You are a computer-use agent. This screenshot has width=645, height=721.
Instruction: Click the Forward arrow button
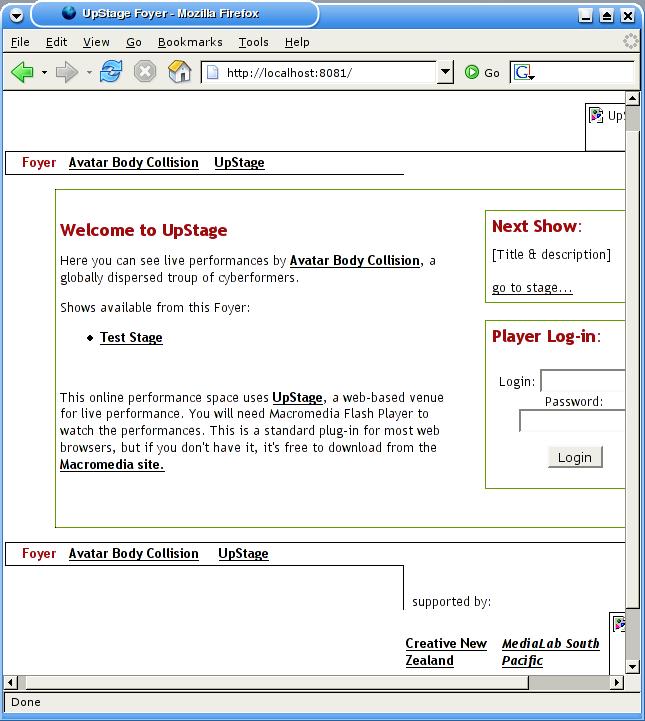click(x=67, y=72)
